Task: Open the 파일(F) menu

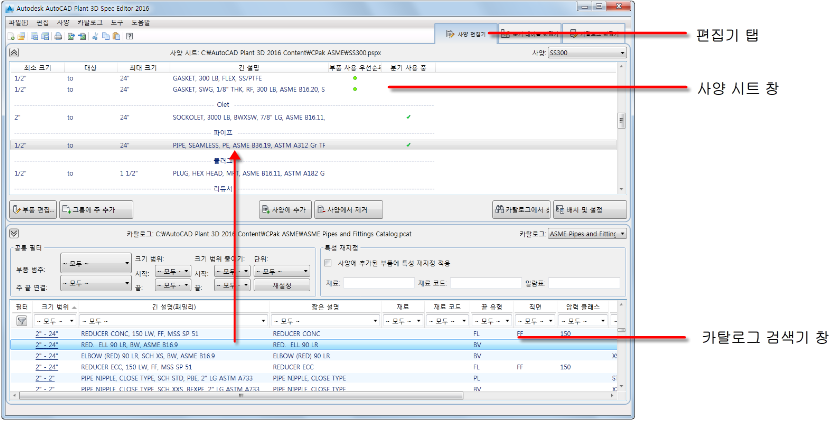Action: pos(19,23)
